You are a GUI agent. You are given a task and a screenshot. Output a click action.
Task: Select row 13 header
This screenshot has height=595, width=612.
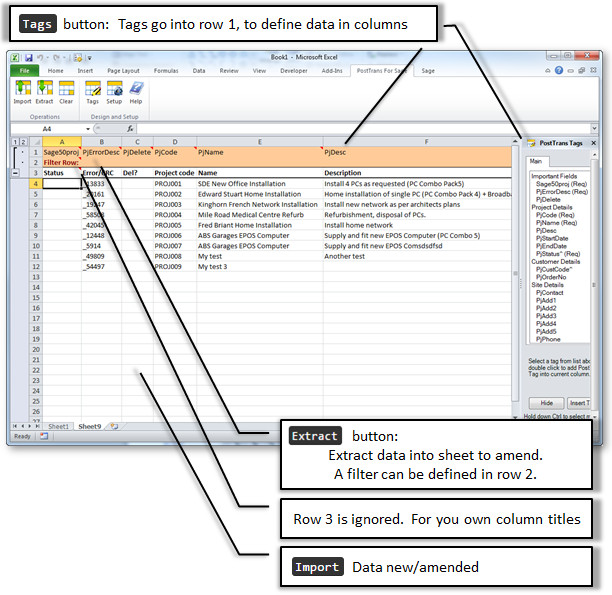(x=36, y=277)
